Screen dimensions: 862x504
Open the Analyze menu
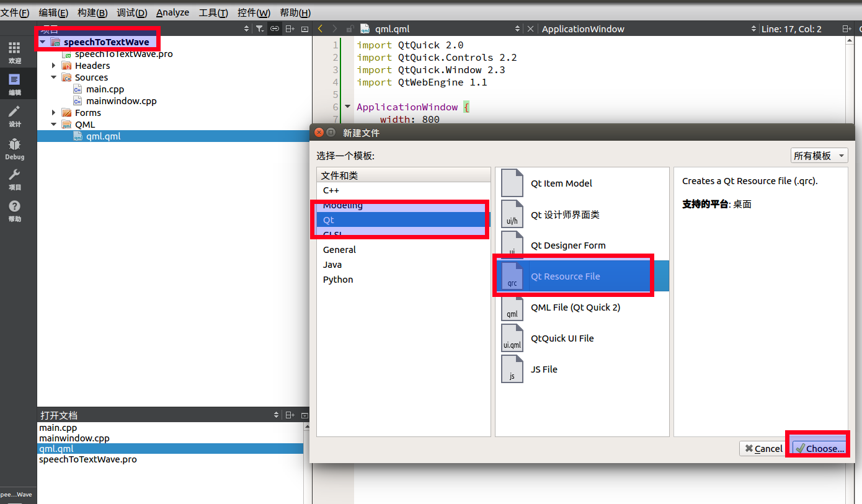172,12
